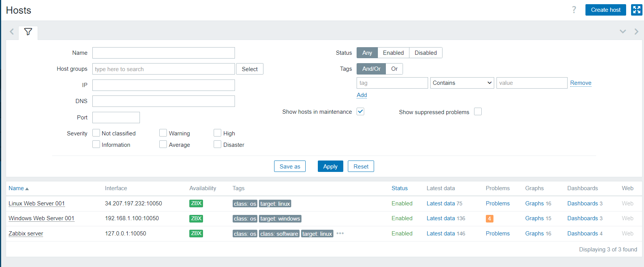
Task: Toggle kiosk fullscreen mode icon
Action: tap(636, 10)
